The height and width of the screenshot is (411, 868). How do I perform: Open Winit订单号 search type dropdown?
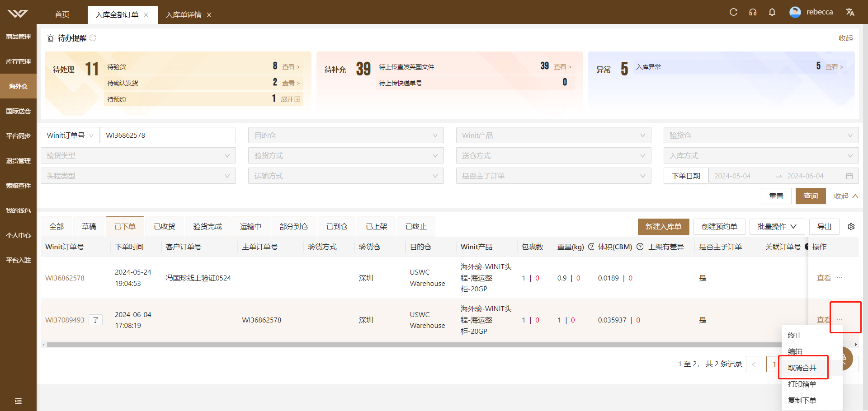tap(70, 135)
